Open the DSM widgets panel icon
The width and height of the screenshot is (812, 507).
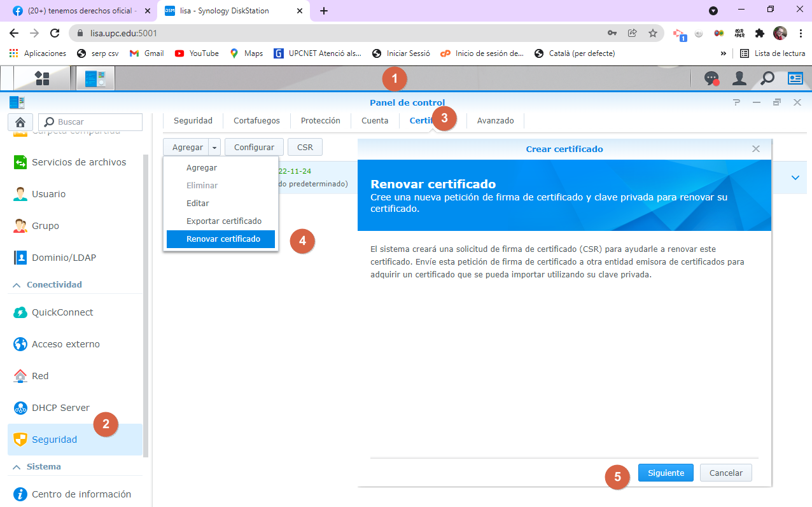coord(795,78)
